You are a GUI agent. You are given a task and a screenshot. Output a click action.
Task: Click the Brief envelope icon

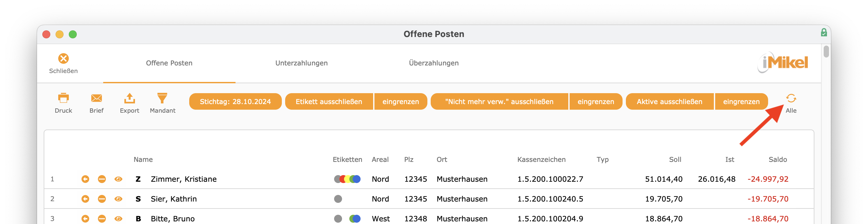pyautogui.click(x=96, y=98)
